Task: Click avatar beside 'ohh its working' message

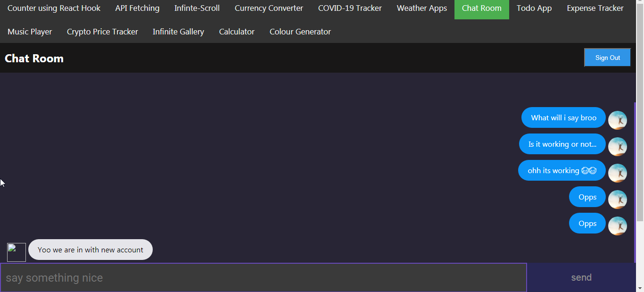Action: coord(618,173)
